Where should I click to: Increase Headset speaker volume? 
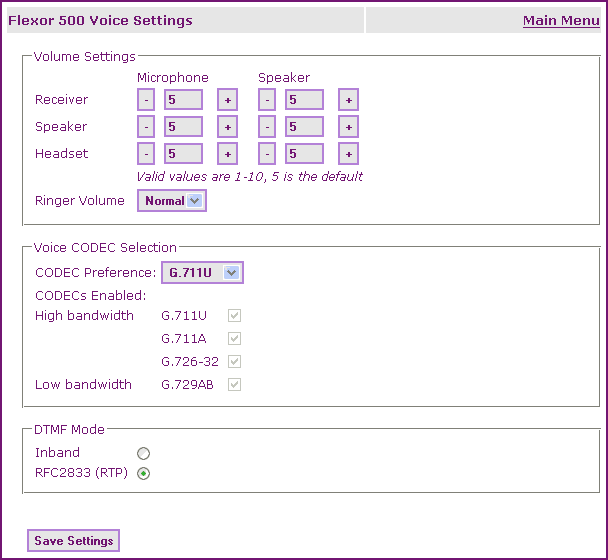tap(349, 154)
